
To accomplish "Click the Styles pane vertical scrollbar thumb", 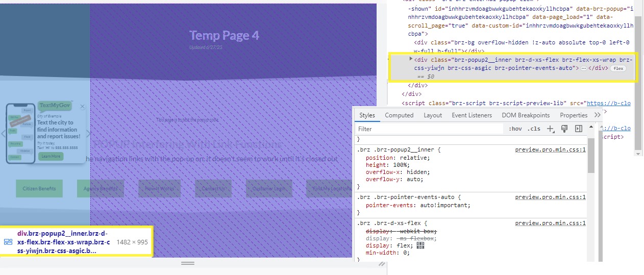I will click(591, 155).
